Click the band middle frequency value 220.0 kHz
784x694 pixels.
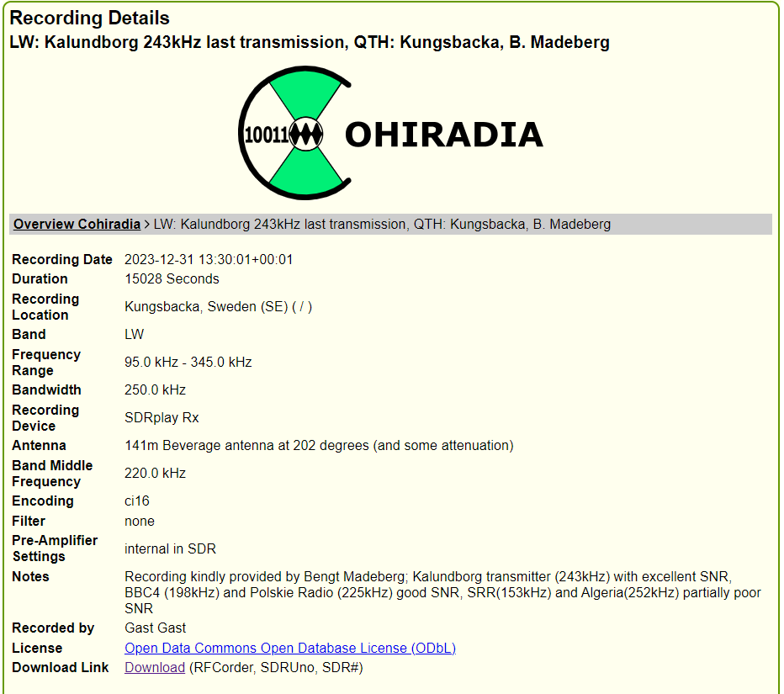[x=156, y=474]
